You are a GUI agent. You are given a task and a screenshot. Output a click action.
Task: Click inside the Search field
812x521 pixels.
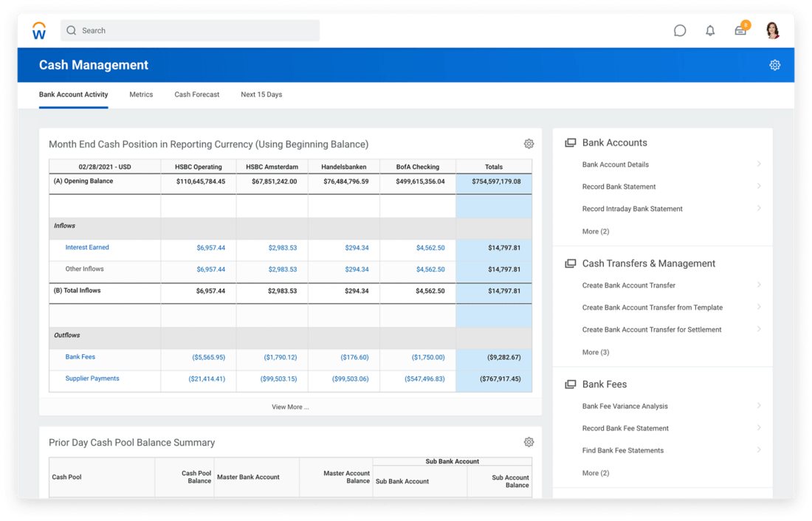pyautogui.click(x=190, y=30)
